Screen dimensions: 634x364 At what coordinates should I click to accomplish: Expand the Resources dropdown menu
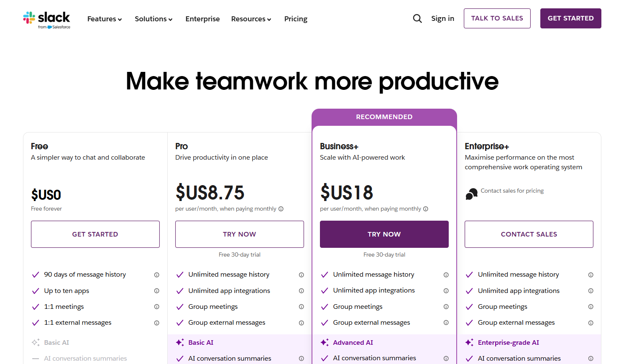pos(251,19)
